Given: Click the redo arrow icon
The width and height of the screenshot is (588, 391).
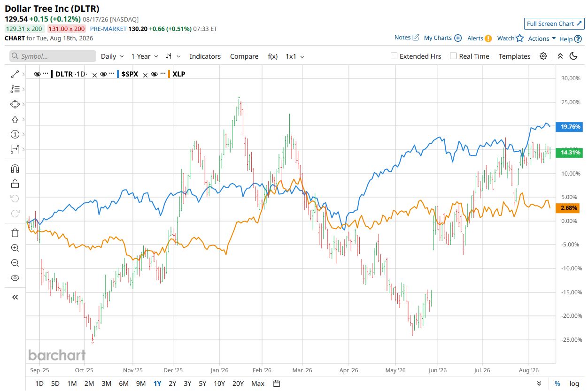Looking at the screenshot, I should (x=15, y=214).
